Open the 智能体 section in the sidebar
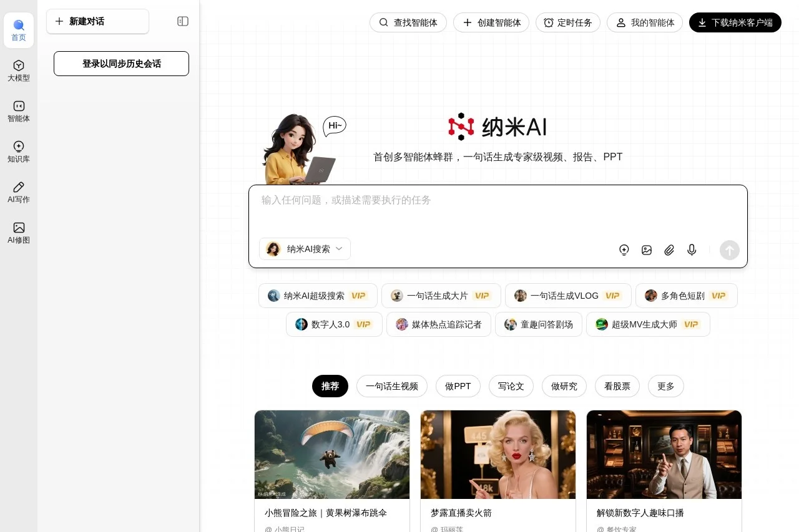 (x=18, y=111)
